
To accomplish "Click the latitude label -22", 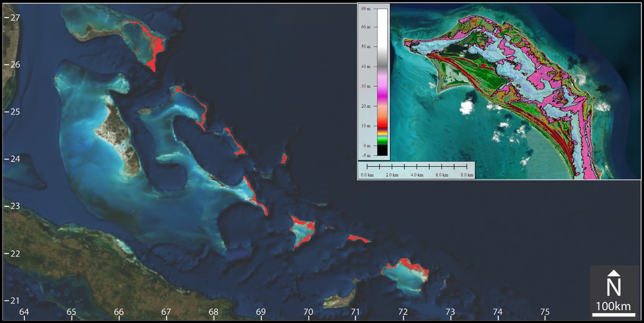I will (x=12, y=253).
